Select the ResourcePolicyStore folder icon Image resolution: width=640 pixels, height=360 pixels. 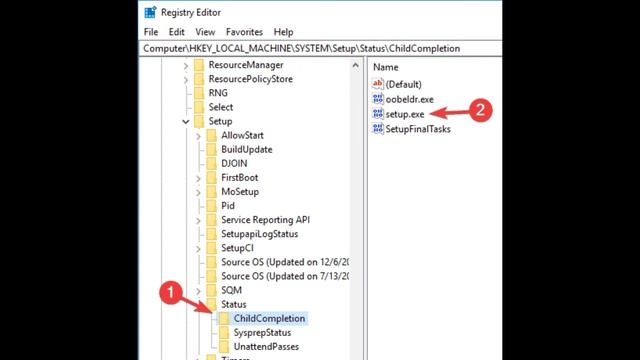(x=199, y=79)
